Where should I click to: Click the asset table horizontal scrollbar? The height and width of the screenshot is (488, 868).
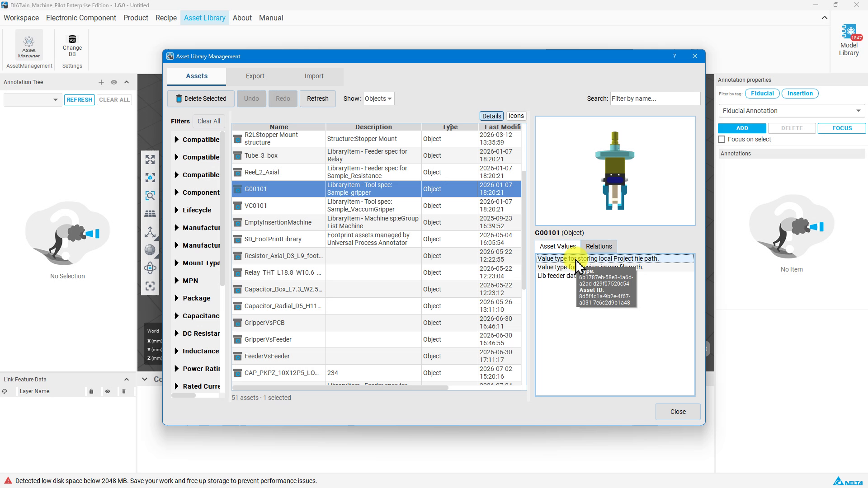tap(340, 388)
